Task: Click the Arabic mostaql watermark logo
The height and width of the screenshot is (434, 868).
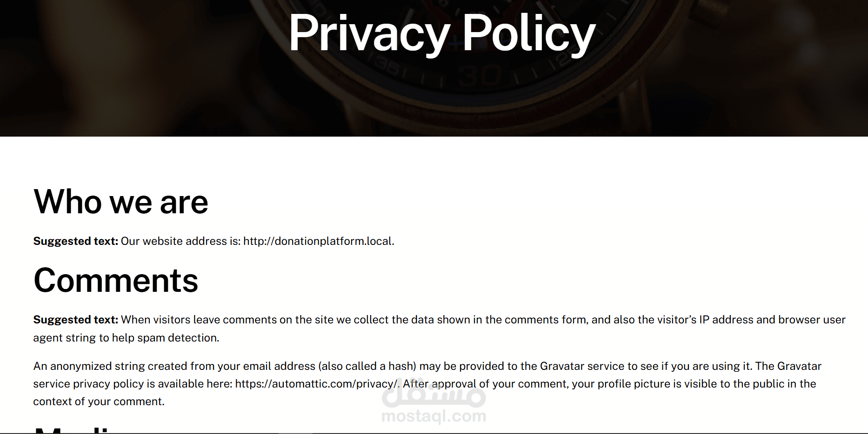Action: click(434, 396)
